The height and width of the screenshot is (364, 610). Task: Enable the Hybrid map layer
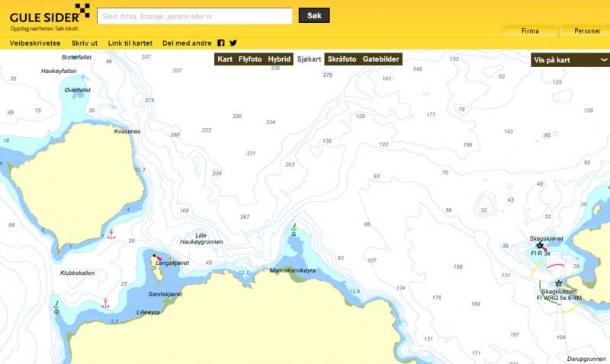(279, 59)
